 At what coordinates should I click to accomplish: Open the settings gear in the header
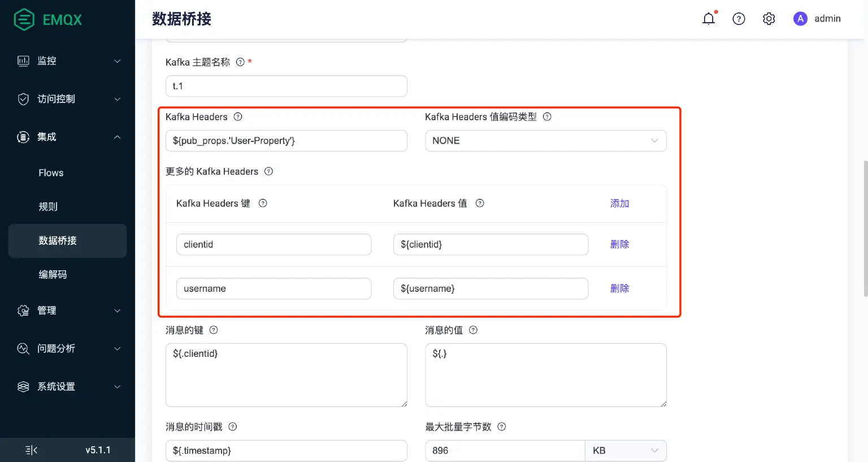pyautogui.click(x=769, y=19)
